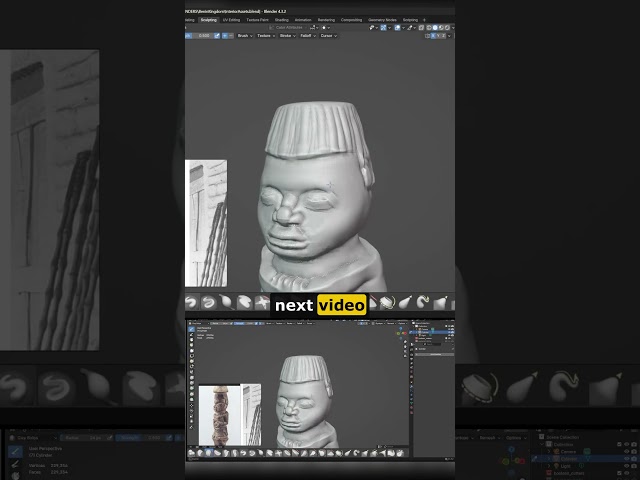Click the 0.500 strength field
The width and height of the screenshot is (640, 480).
coord(203,36)
